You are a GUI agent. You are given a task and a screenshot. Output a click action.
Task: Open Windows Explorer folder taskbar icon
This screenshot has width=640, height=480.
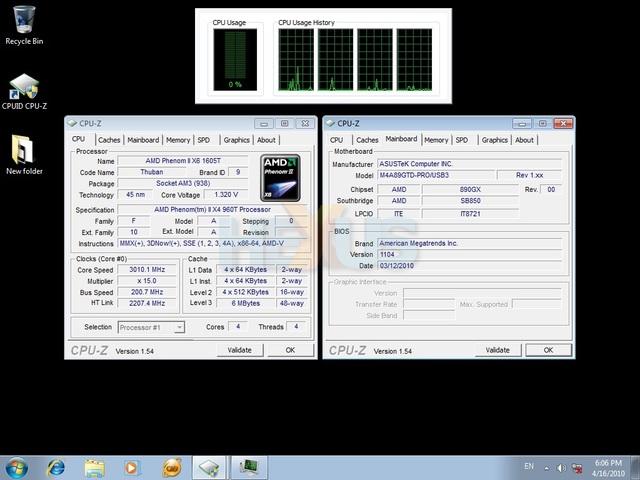94,468
